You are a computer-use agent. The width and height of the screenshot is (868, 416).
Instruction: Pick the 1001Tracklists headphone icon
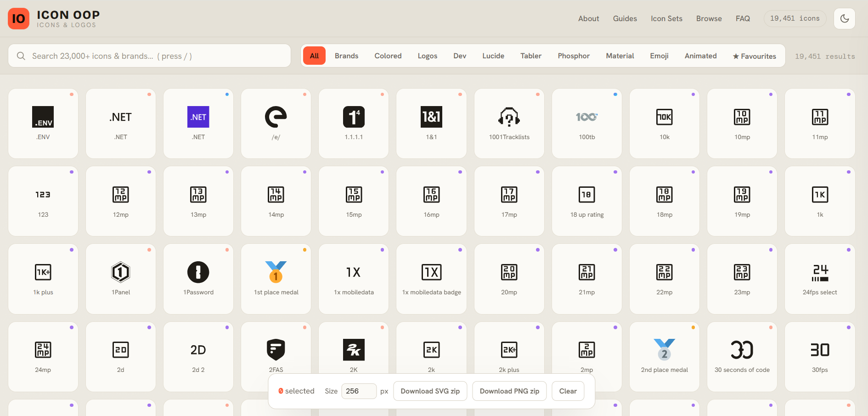(509, 124)
